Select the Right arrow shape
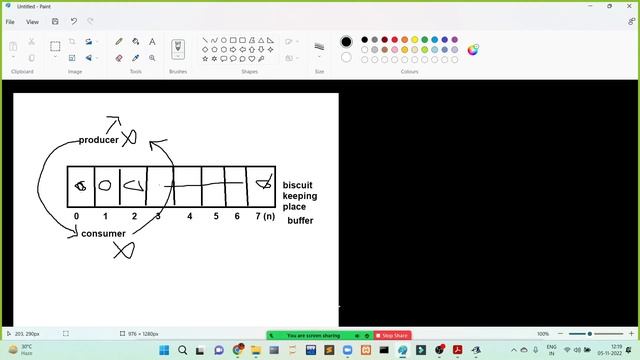640x360 pixels. pos(233,49)
